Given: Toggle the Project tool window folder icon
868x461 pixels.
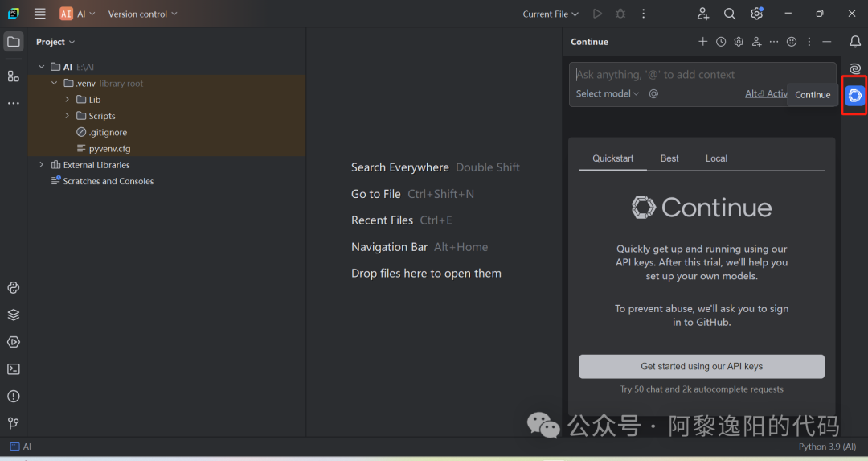Looking at the screenshot, I should click(14, 42).
